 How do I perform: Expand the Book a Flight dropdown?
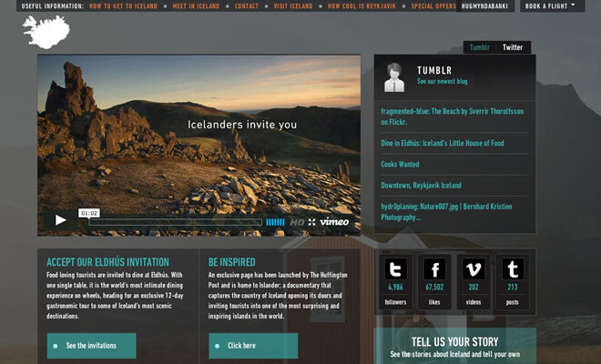pos(553,6)
